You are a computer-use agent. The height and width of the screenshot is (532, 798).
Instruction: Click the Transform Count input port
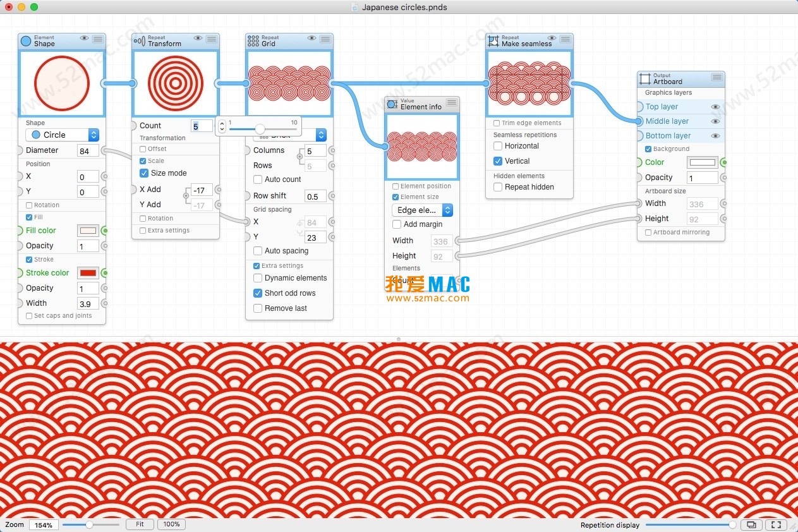tap(133, 126)
